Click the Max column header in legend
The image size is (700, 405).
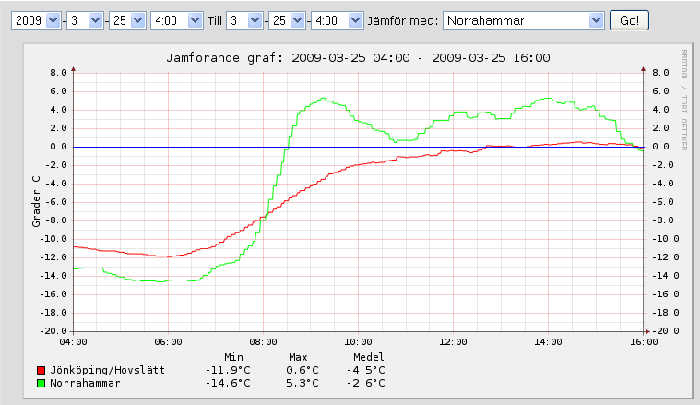pyautogui.click(x=298, y=357)
